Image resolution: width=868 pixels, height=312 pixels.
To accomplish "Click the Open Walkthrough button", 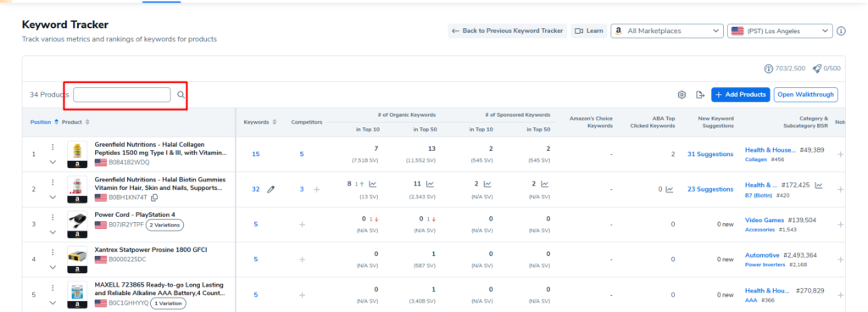I will 805,95.
